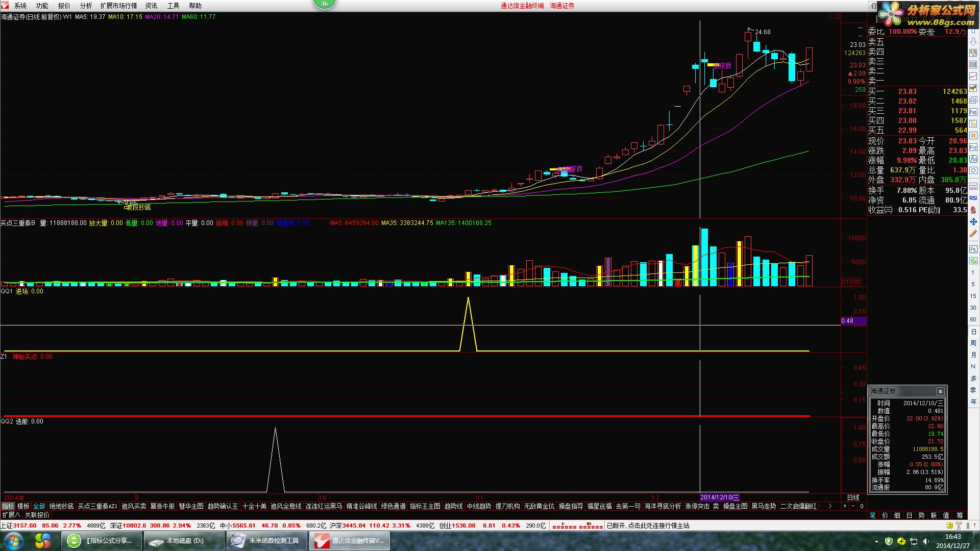This screenshot has height=551, width=980.
Task: Open 未来函数检测工具 taskbar item
Action: pyautogui.click(x=267, y=541)
